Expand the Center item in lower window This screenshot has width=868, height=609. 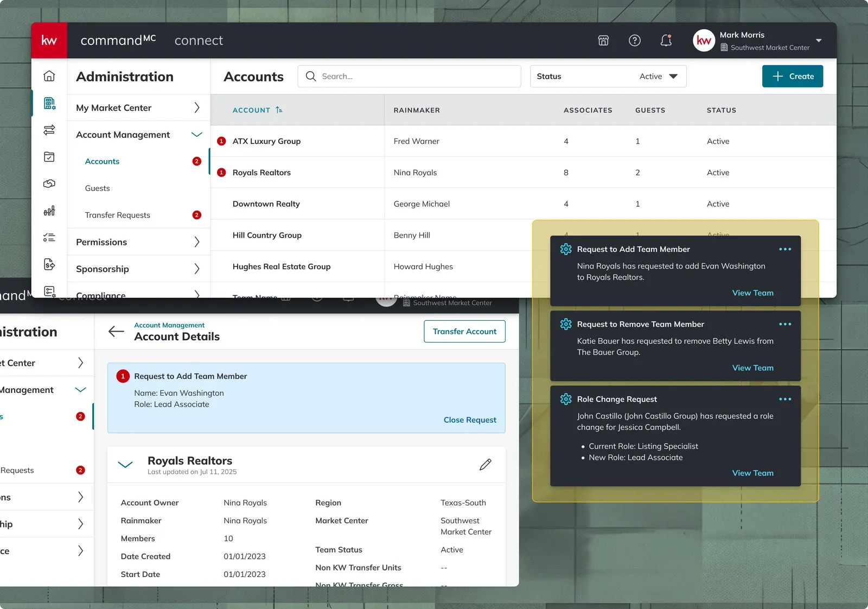[80, 363]
